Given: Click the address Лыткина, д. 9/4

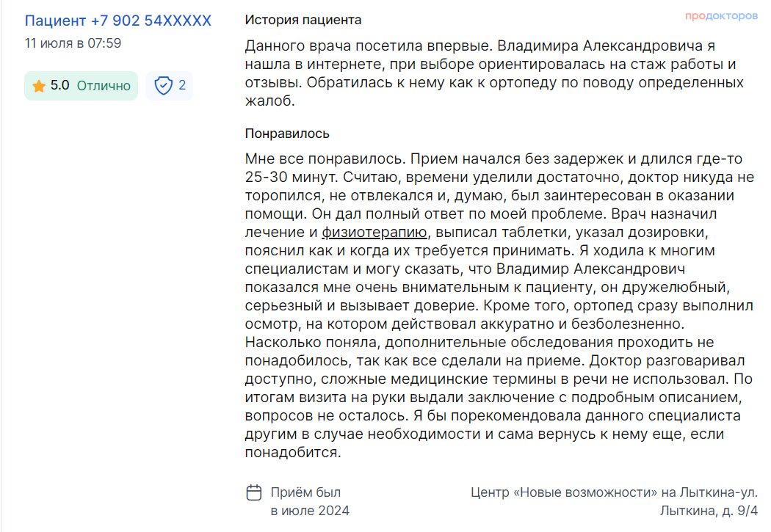Looking at the screenshot, I should [709, 511].
